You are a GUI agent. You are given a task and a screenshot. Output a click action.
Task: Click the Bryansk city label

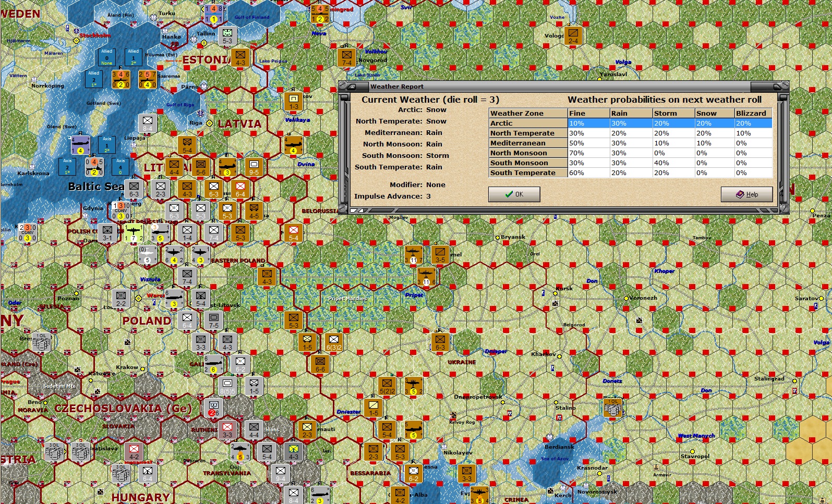point(513,237)
